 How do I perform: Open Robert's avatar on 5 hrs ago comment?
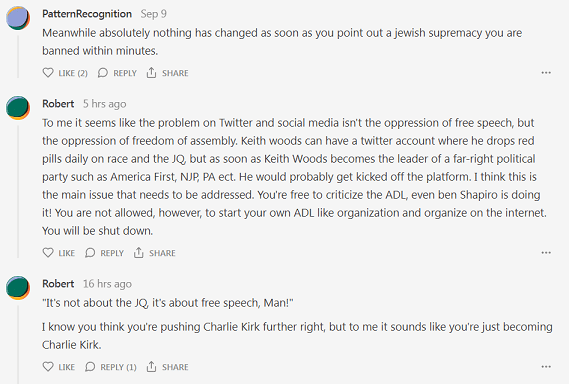18,108
